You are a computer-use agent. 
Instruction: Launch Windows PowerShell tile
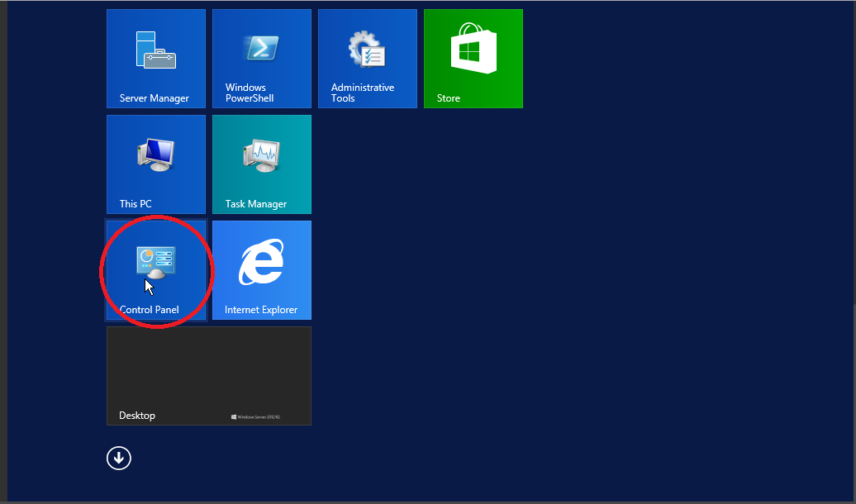pos(262,59)
